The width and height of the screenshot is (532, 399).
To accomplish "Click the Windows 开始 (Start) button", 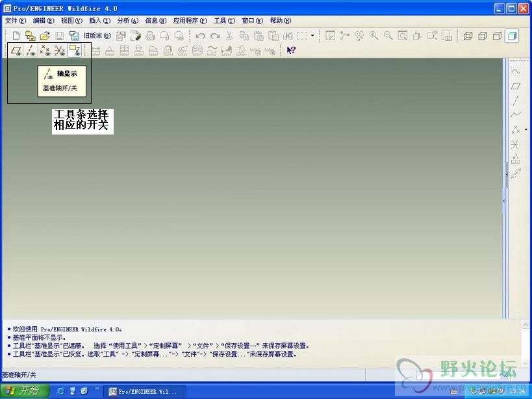I will (25, 391).
